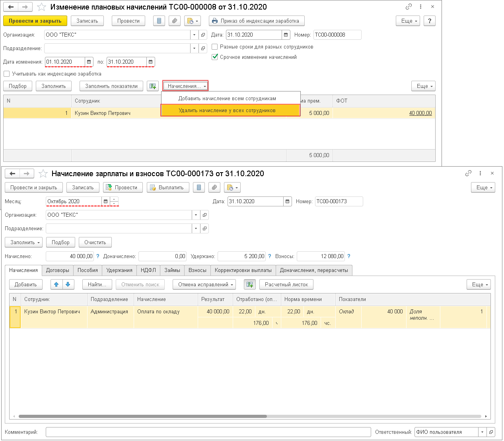This screenshot has height=441, width=504.
Task: Expand the 'Заполнить' dropdown in payroll document
Action: pyautogui.click(x=25, y=243)
